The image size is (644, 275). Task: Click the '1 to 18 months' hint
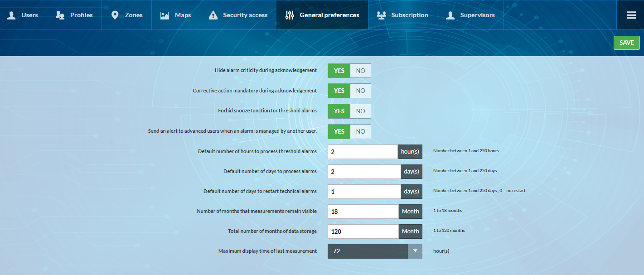pos(448,211)
